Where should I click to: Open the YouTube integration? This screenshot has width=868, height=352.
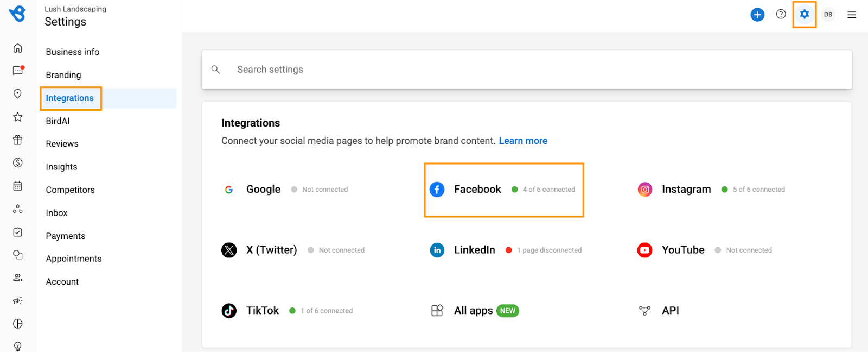[705, 250]
